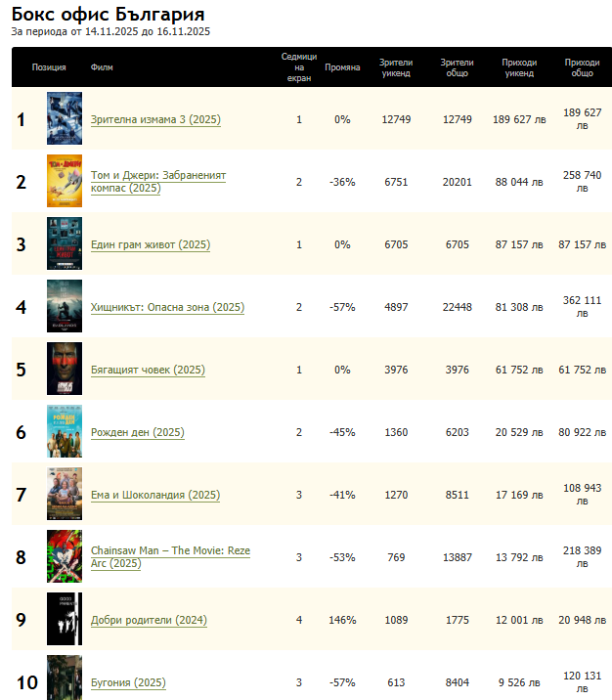Open the Бягащият човек (2025) title link
612x700 pixels.
(148, 371)
